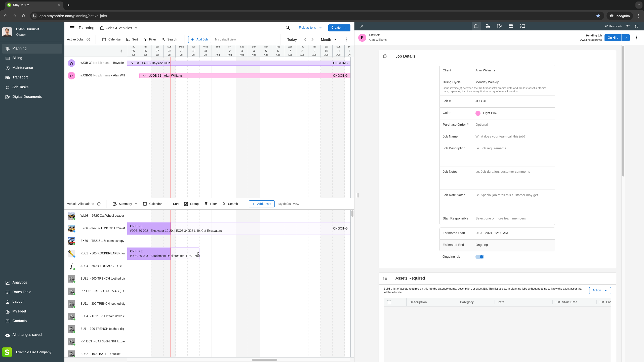The image size is (644, 362).
Task: Open the billing card tab icon
Action: click(511, 26)
